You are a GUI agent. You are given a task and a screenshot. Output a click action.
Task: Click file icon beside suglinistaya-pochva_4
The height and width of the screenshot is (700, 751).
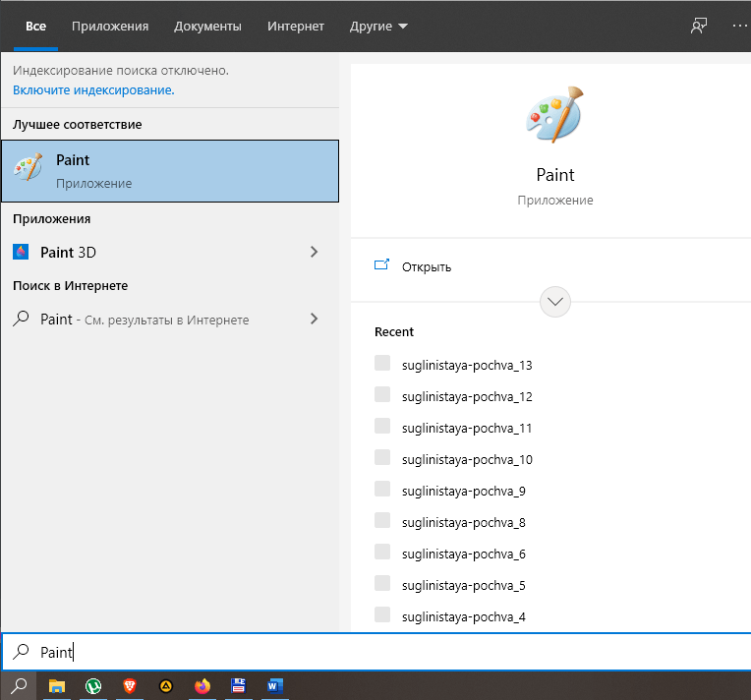coord(382,614)
